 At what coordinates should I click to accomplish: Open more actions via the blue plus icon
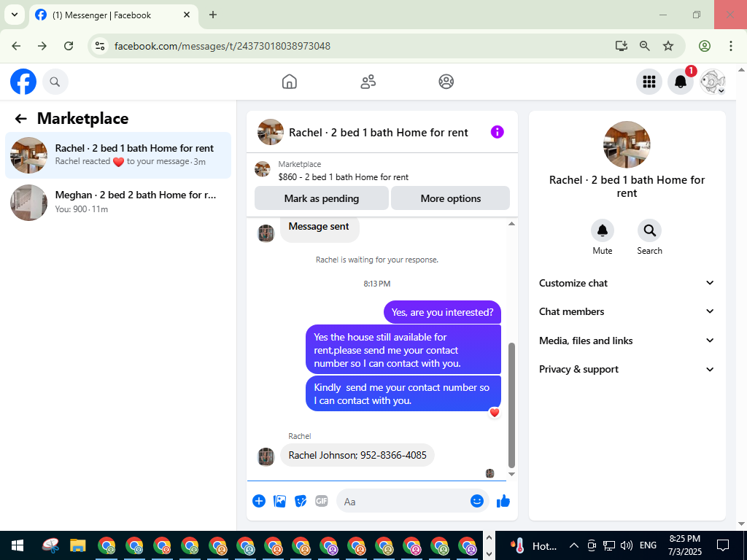pos(259,501)
